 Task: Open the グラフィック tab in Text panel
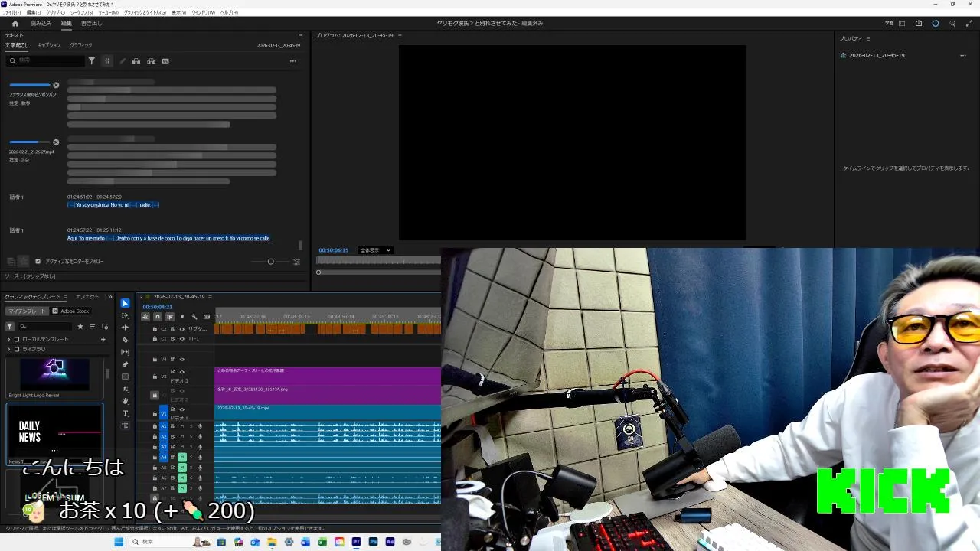point(81,45)
